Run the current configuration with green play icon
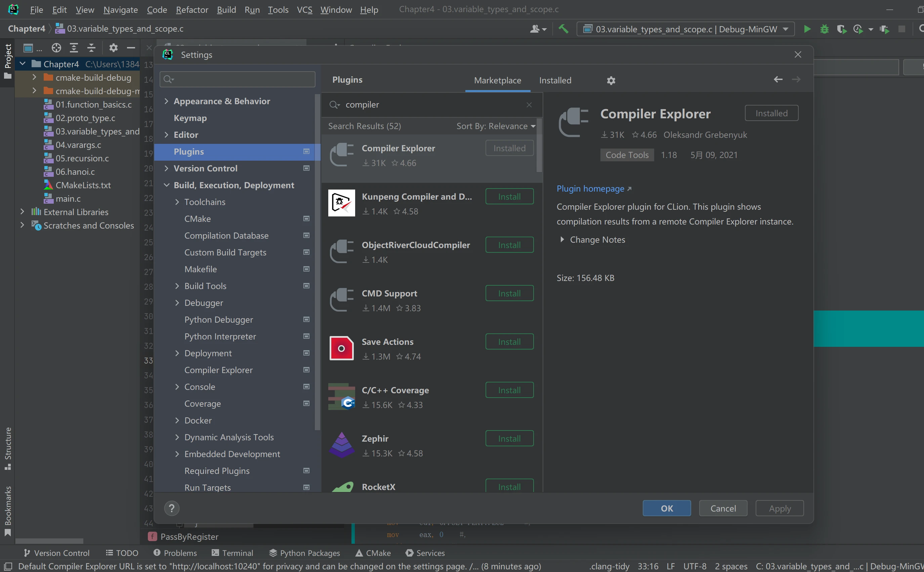This screenshot has height=572, width=924. tap(807, 29)
